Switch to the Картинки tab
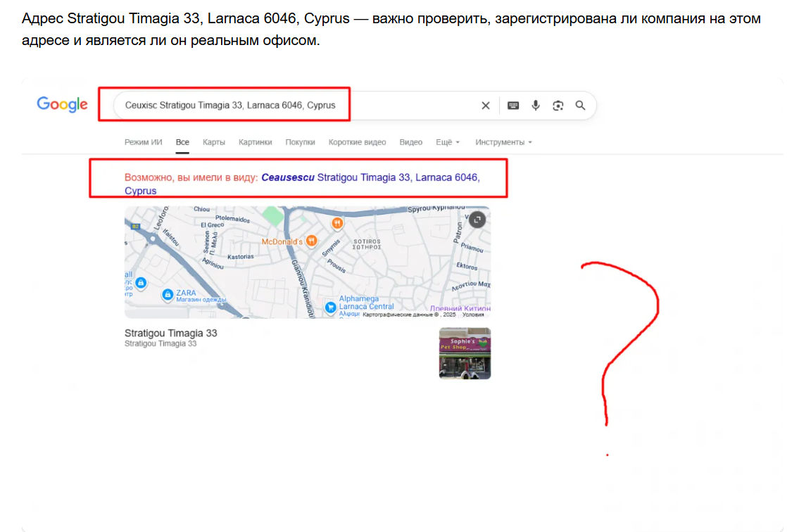The width and height of the screenshot is (787, 532). coord(255,142)
